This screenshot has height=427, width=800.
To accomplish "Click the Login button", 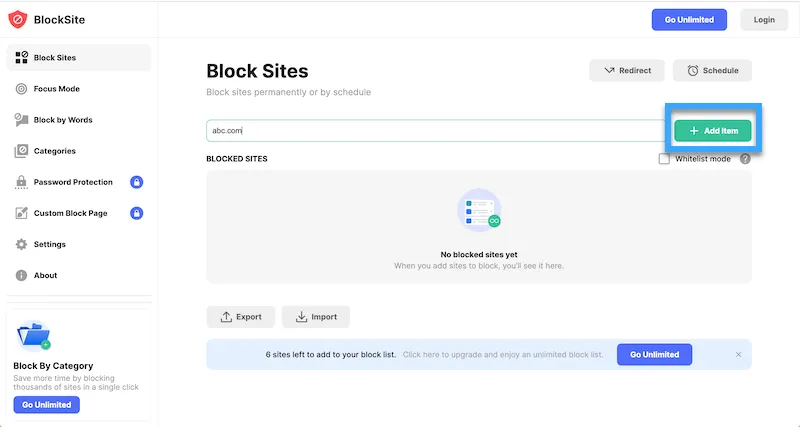I will tap(764, 20).
